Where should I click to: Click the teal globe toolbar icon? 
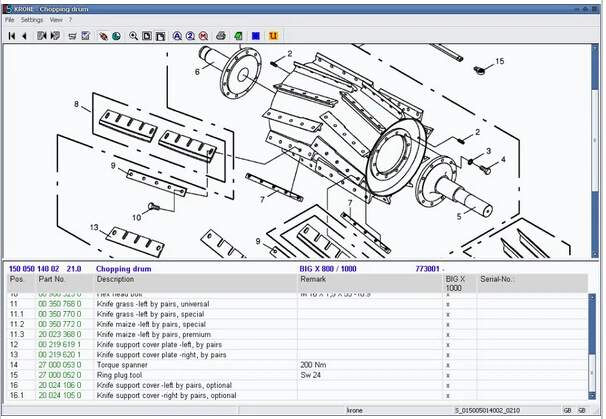click(x=116, y=36)
